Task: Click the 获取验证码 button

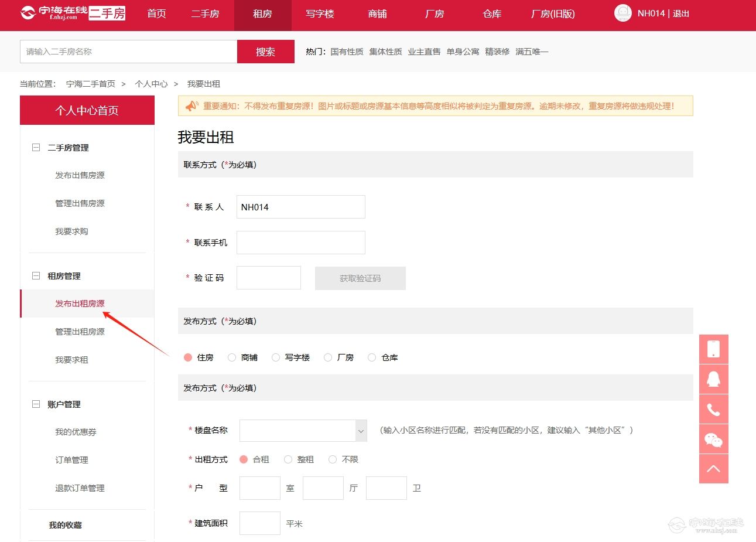Action: click(x=360, y=278)
